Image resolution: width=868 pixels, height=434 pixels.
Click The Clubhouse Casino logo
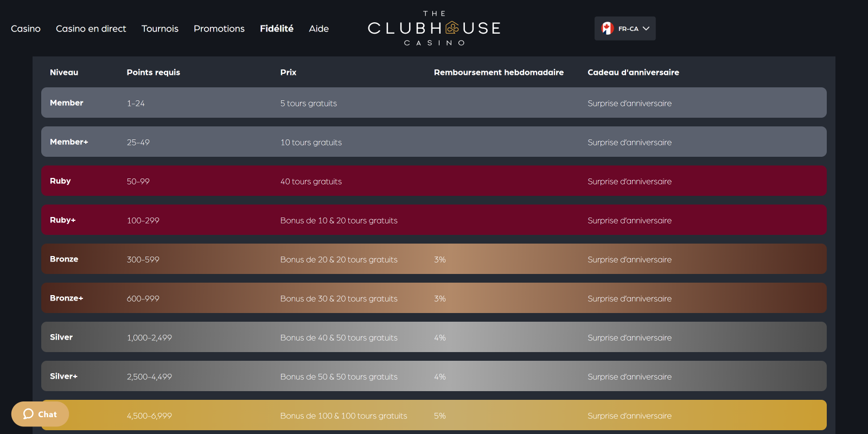(434, 28)
